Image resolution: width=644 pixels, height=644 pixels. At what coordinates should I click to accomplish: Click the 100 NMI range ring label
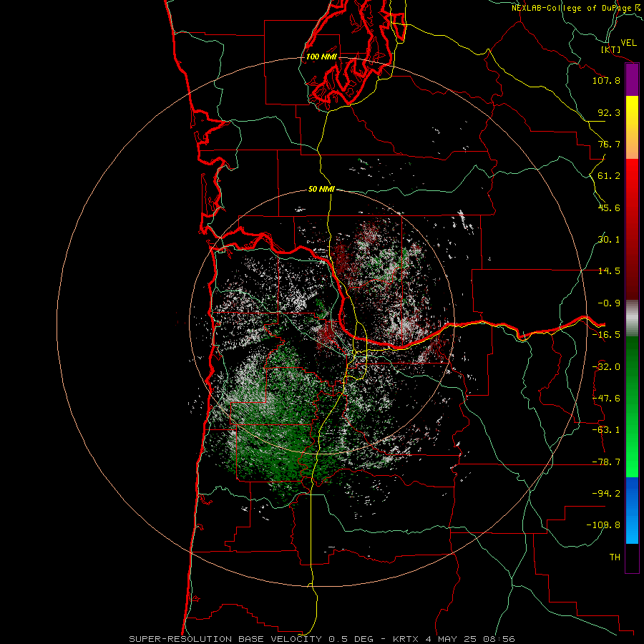click(321, 57)
